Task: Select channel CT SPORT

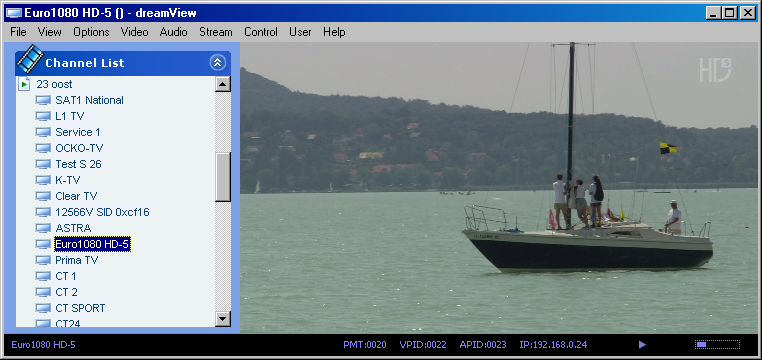Action: 80,309
